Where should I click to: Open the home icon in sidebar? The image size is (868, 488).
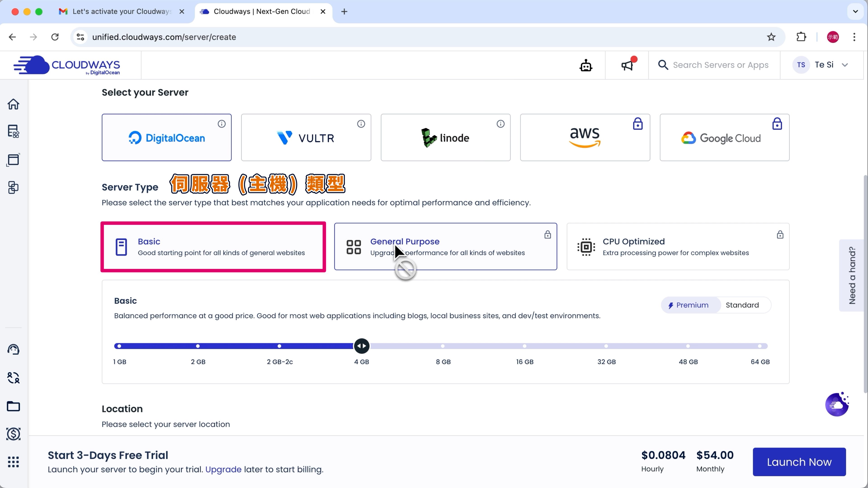click(14, 104)
